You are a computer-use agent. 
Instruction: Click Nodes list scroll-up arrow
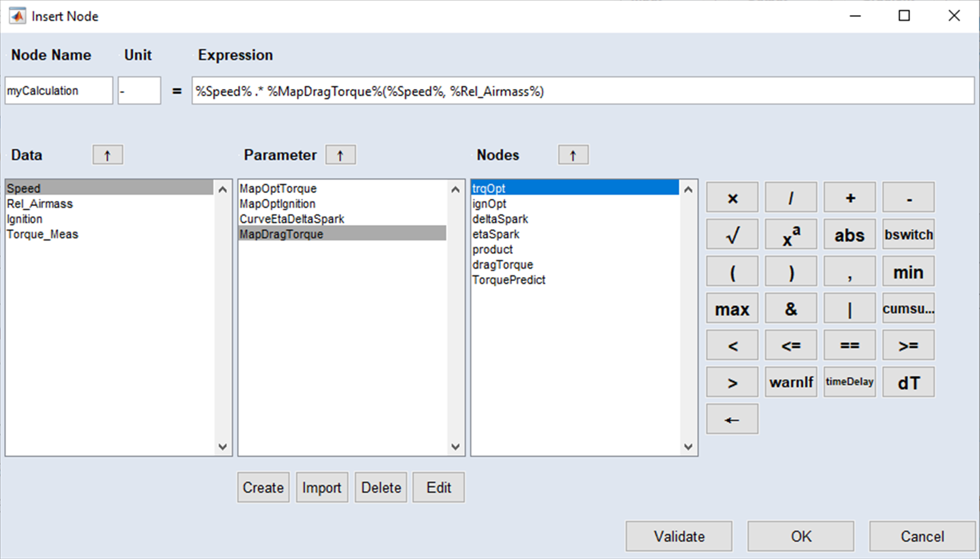tap(688, 190)
